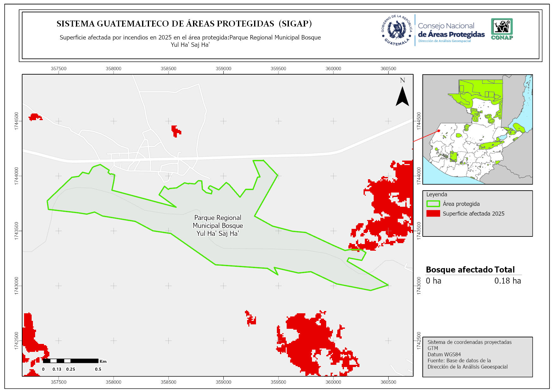Click the red location dot on inset map

439,131
